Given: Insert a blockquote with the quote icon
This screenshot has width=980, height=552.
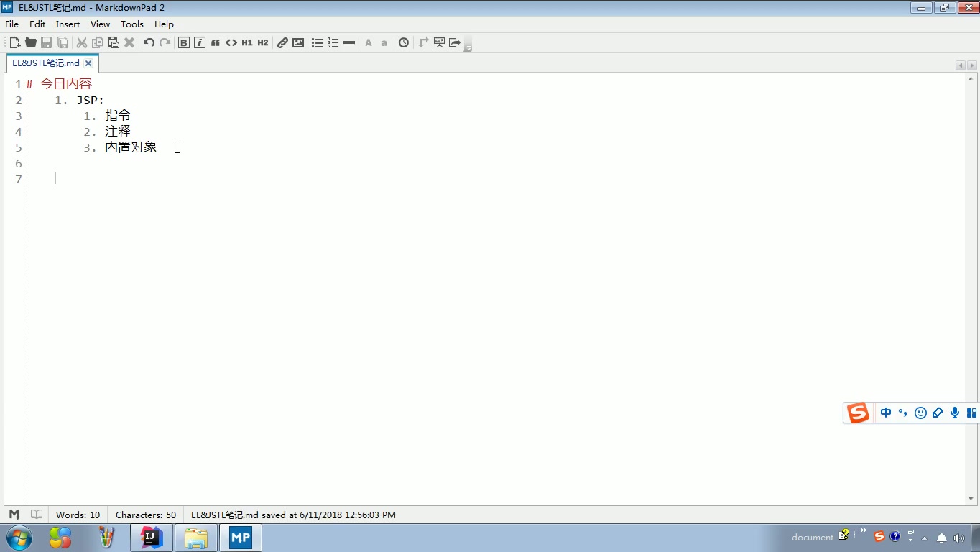Looking at the screenshot, I should pyautogui.click(x=216, y=43).
